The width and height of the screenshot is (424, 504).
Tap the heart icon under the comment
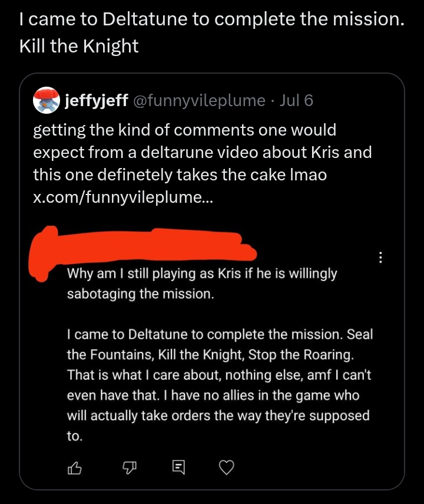point(226,468)
